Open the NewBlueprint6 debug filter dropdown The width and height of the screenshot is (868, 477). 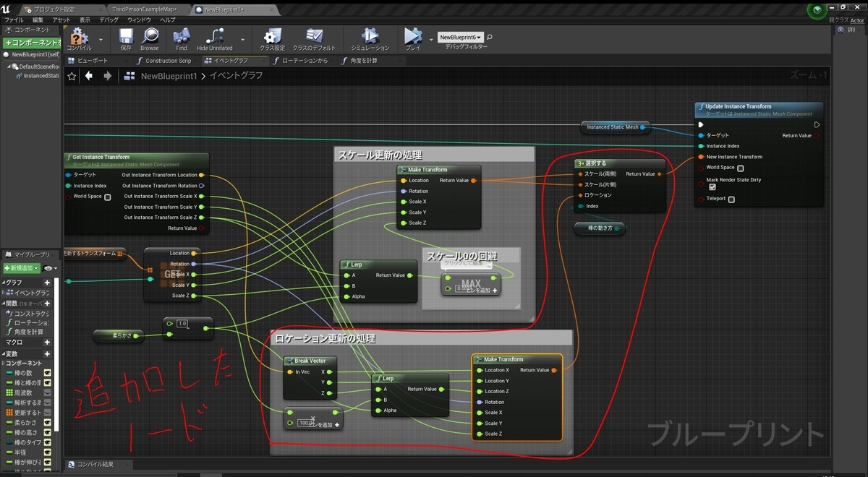[460, 37]
